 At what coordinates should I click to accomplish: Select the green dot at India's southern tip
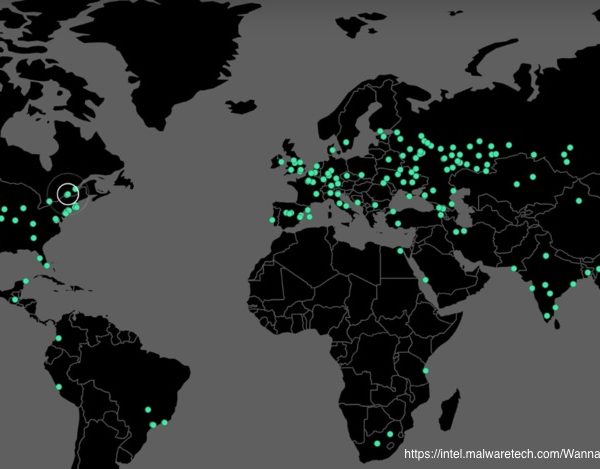click(x=547, y=317)
